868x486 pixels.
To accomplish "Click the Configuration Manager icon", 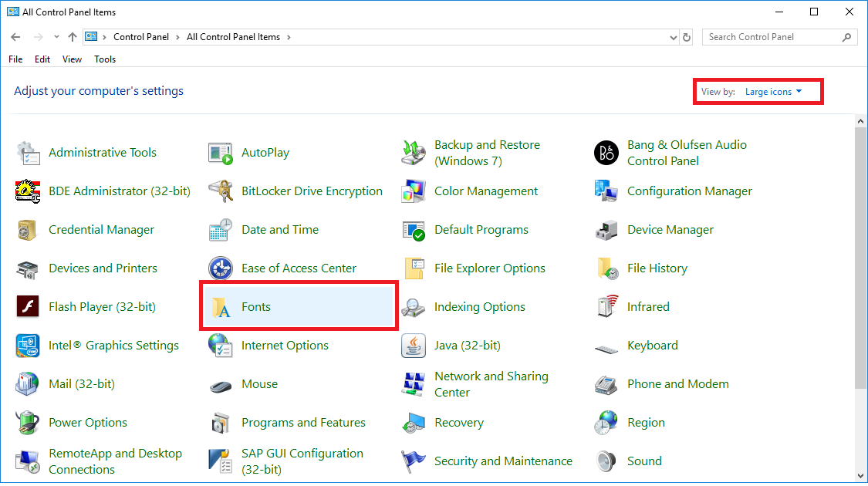I will tap(606, 191).
